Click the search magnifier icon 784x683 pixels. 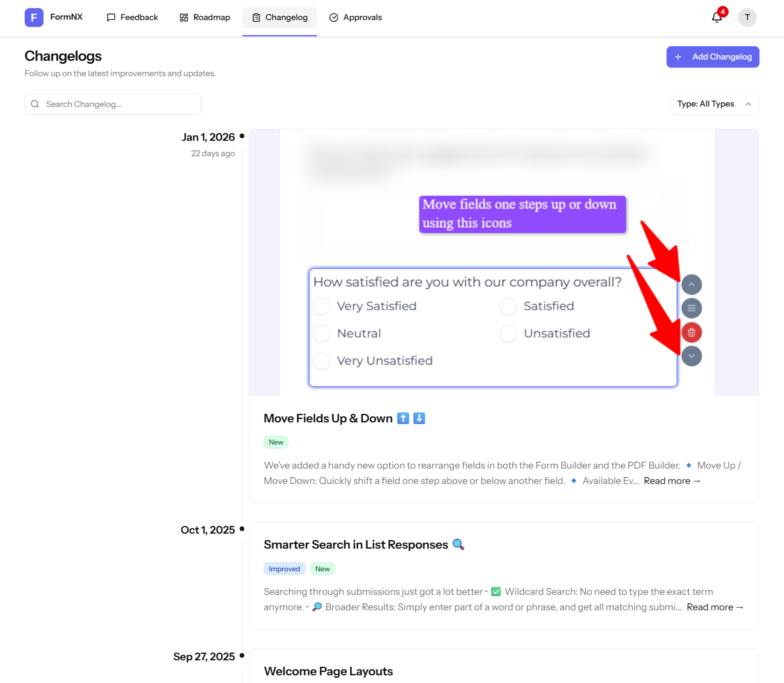tap(35, 104)
